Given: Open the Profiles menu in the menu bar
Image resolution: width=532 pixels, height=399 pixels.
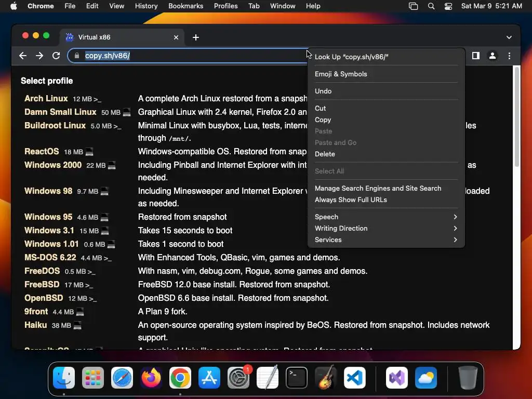Looking at the screenshot, I should [x=225, y=6].
